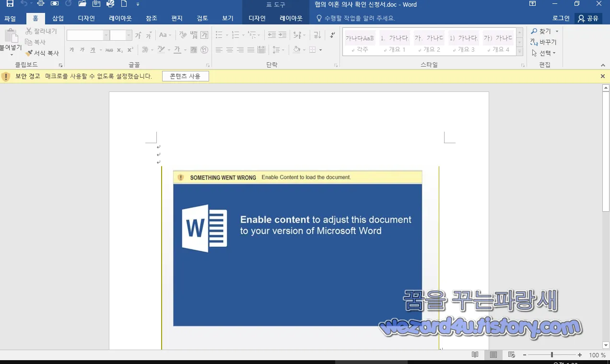
Task: Expand the styles gallery with the More arrow
Action: point(519,51)
